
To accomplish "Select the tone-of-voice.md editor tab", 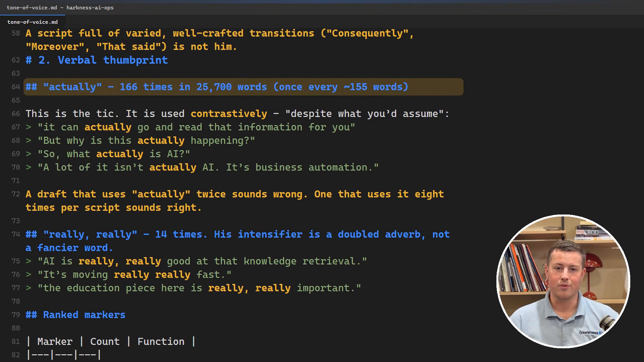I will [x=32, y=22].
